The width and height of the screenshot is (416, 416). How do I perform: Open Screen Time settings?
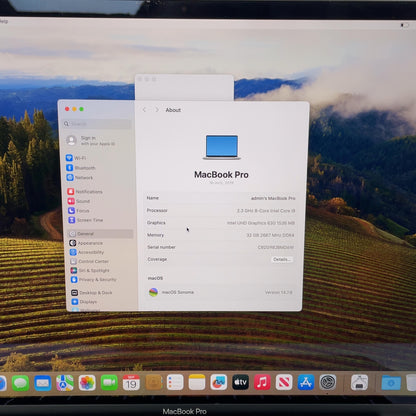pyautogui.click(x=86, y=220)
